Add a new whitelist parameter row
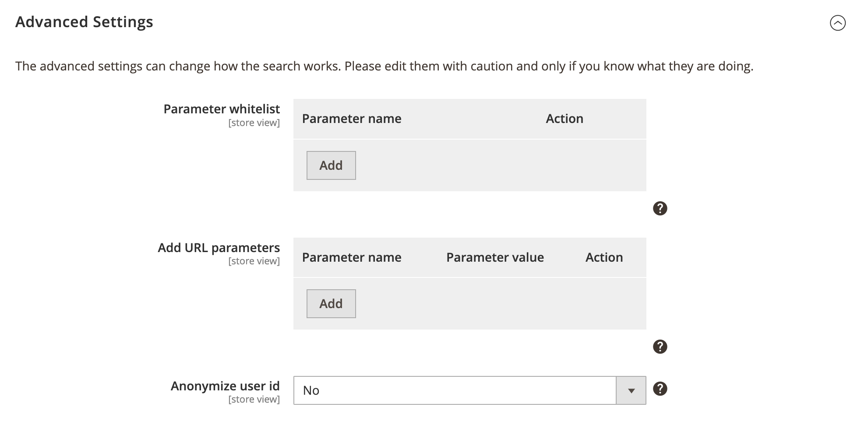The image size is (868, 421). pyautogui.click(x=331, y=165)
